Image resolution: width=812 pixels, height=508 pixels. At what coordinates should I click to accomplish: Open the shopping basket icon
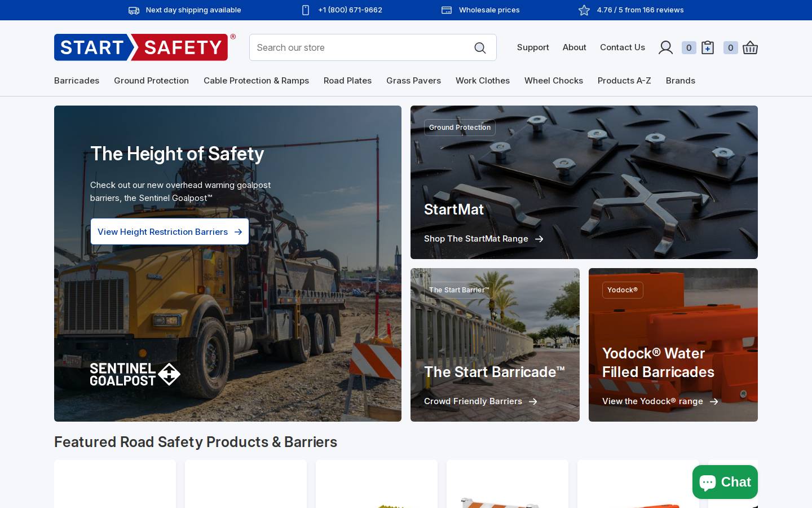point(750,47)
